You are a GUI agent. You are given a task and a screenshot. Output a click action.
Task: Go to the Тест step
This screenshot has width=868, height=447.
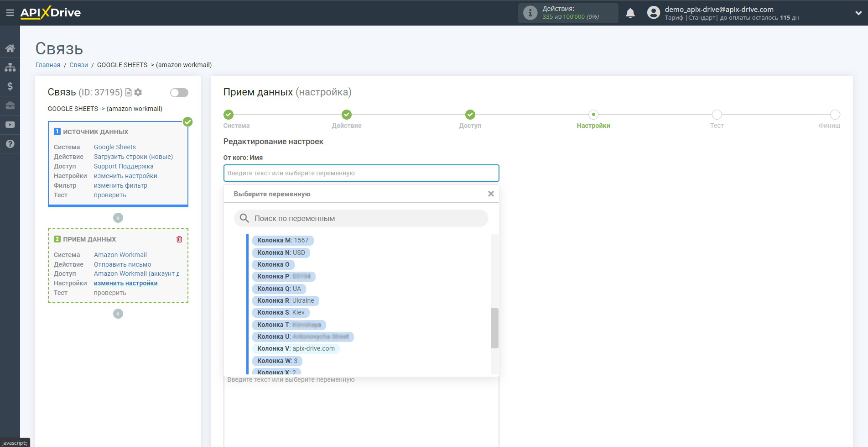[x=717, y=115]
